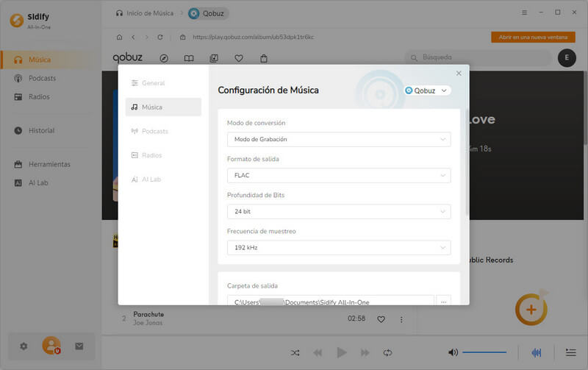Screen dimensions: 588x370
Task: Open the Qobuz service selector dropdown
Action: (427, 90)
